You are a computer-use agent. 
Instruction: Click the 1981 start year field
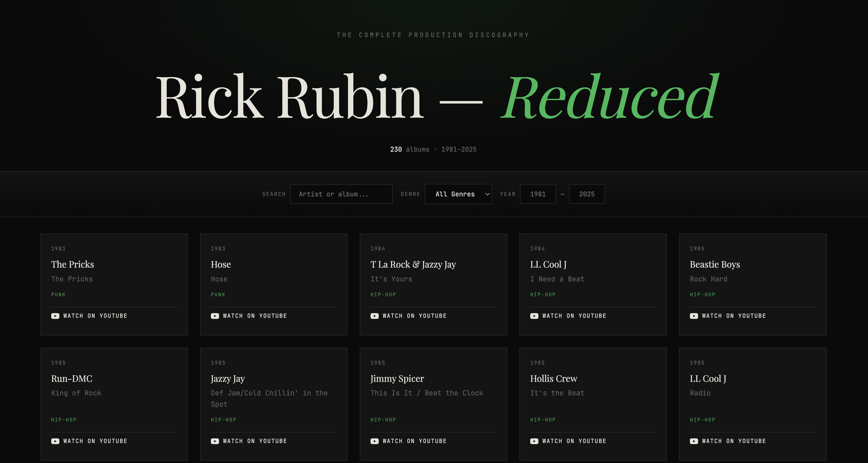coord(538,194)
